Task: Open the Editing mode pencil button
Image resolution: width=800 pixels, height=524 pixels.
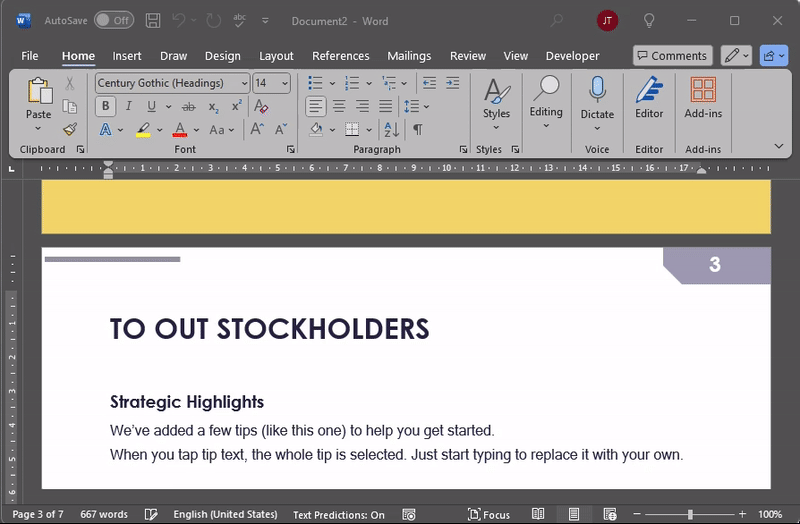Action: pos(736,56)
